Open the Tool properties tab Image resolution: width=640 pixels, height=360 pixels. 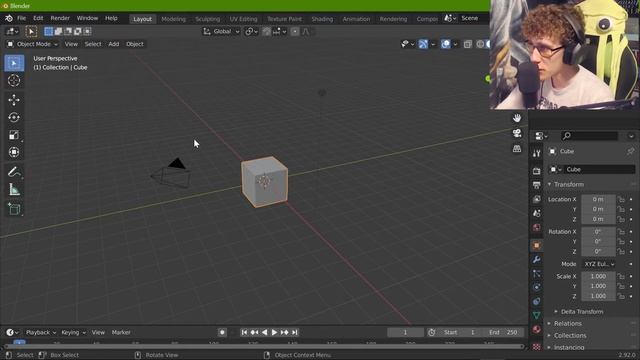coord(536,153)
